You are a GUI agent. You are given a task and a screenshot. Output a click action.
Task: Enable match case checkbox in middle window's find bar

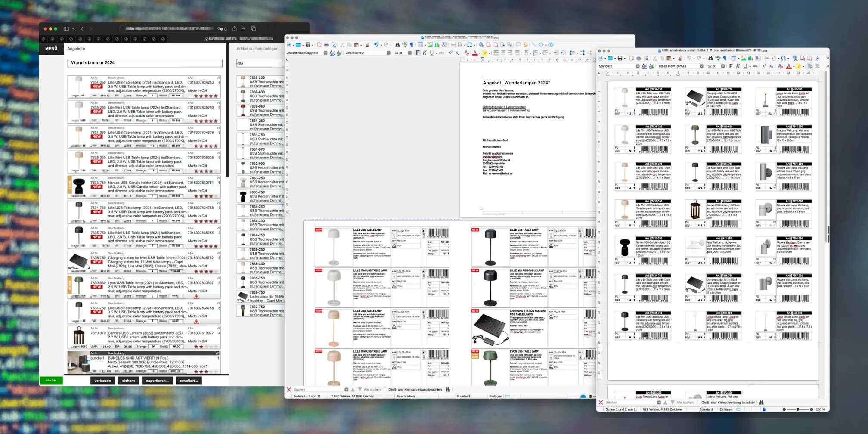click(x=385, y=390)
